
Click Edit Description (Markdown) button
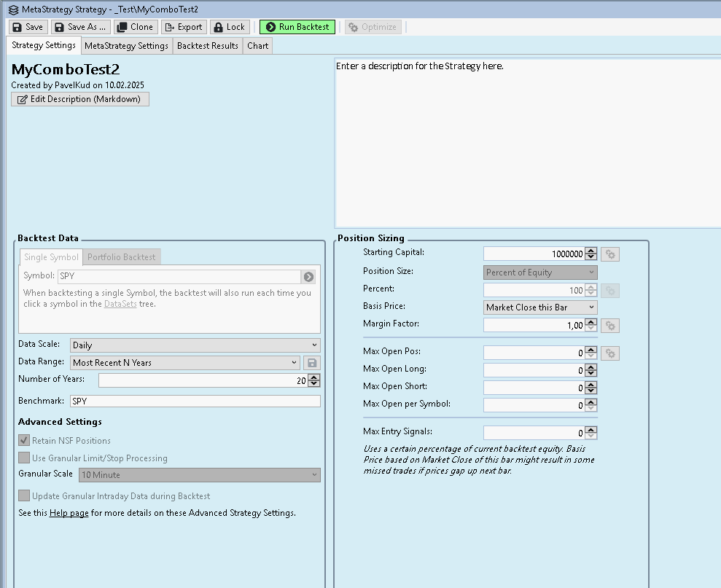click(x=80, y=99)
